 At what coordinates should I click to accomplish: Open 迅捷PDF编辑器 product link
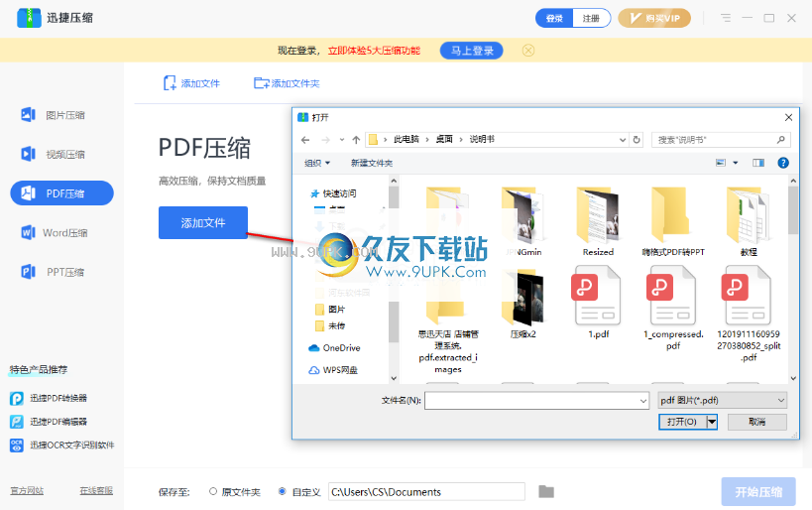tap(49, 422)
